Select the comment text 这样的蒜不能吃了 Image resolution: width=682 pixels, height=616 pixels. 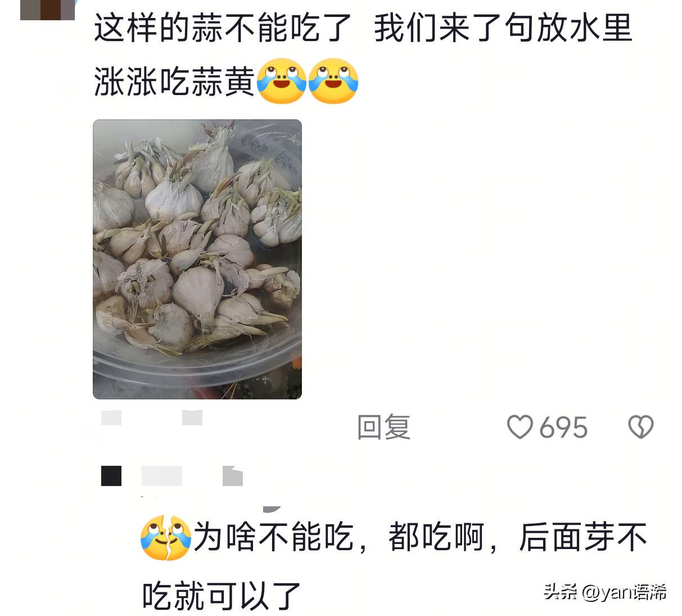tap(223, 28)
